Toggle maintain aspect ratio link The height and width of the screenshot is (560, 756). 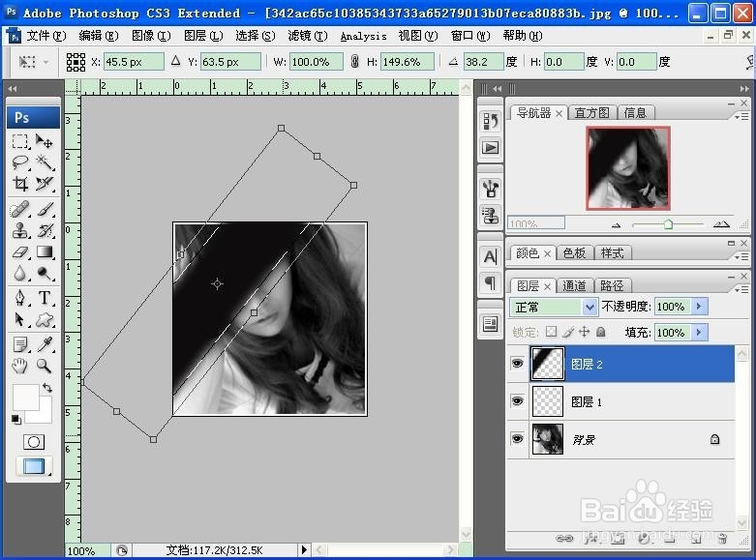coord(355,61)
